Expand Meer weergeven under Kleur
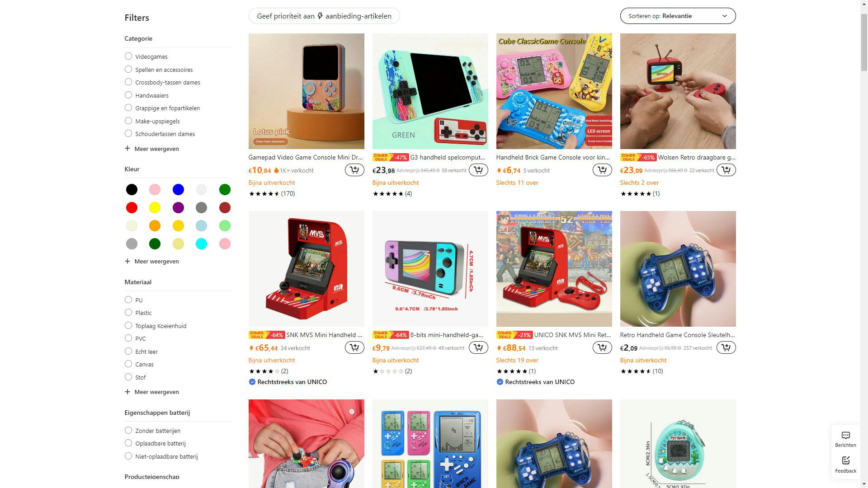Viewport: 868px width, 488px height. 152,261
